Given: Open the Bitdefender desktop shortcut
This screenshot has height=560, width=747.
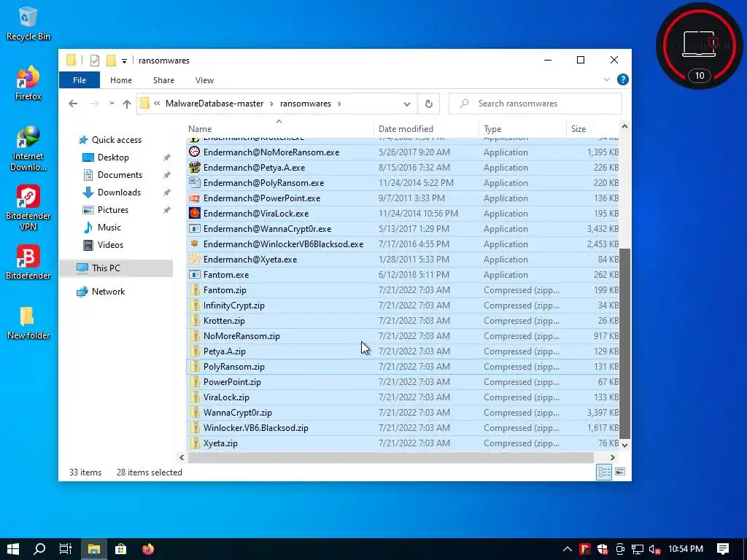Looking at the screenshot, I should coord(28,262).
